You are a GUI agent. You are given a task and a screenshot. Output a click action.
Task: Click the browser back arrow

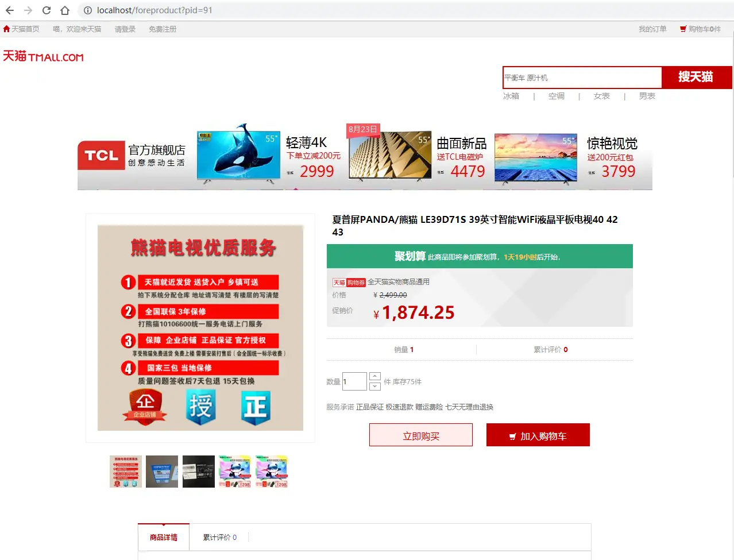coord(10,10)
